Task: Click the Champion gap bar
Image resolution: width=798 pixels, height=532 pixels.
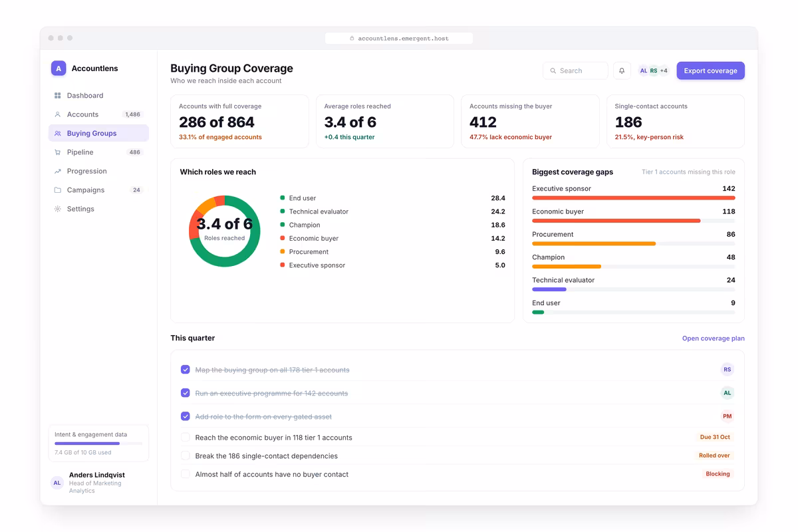Action: (x=634, y=267)
